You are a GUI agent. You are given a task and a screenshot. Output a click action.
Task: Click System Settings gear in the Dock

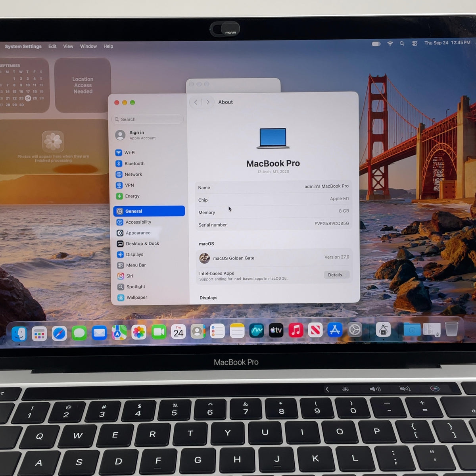click(355, 330)
